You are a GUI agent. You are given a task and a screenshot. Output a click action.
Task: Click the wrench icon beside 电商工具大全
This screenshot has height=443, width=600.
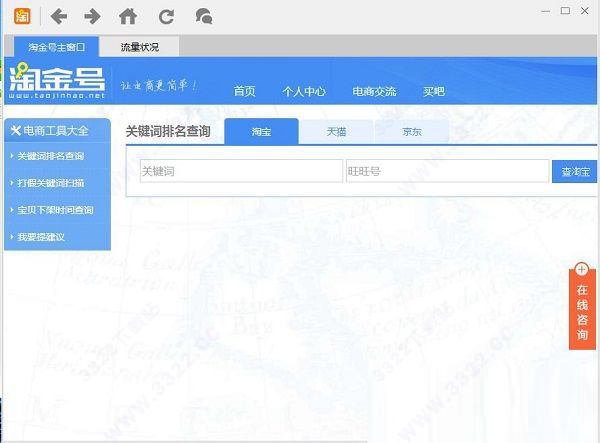(x=15, y=131)
